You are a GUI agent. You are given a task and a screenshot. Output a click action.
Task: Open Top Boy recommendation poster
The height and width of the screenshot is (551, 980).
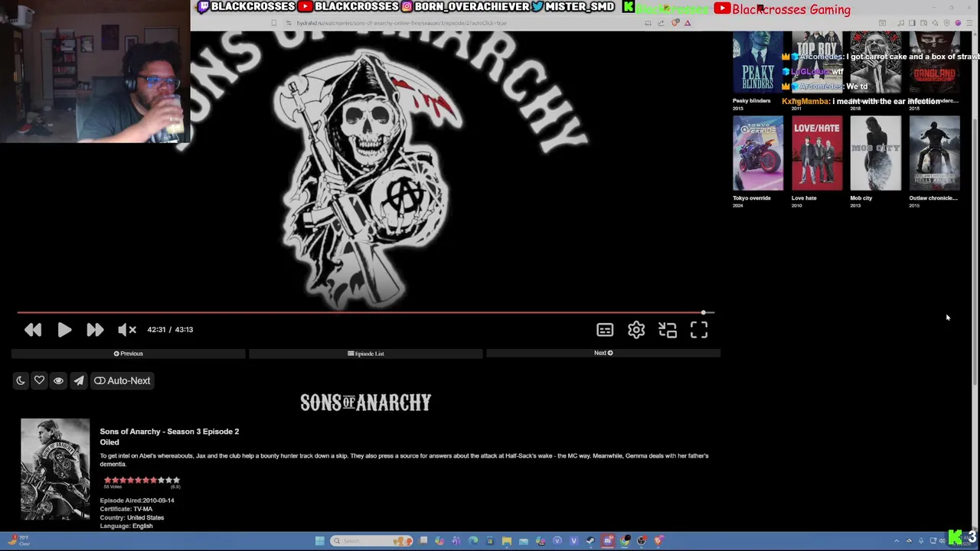point(817,63)
